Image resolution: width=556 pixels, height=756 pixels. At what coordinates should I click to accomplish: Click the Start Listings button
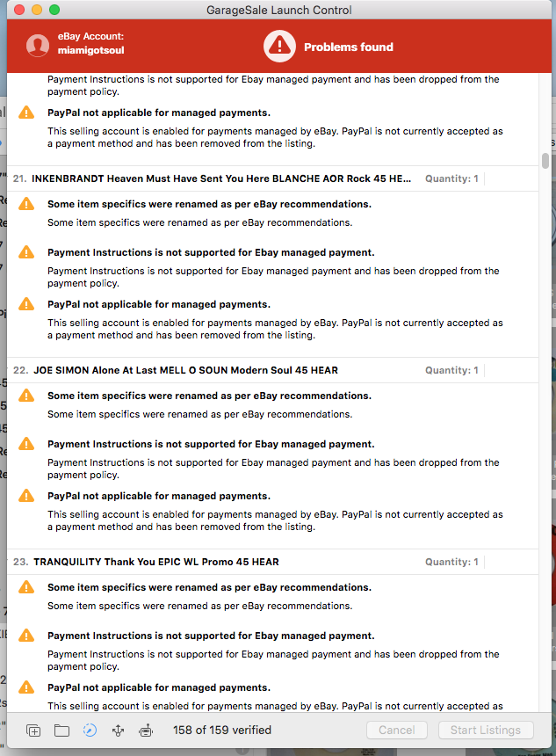[x=486, y=730]
